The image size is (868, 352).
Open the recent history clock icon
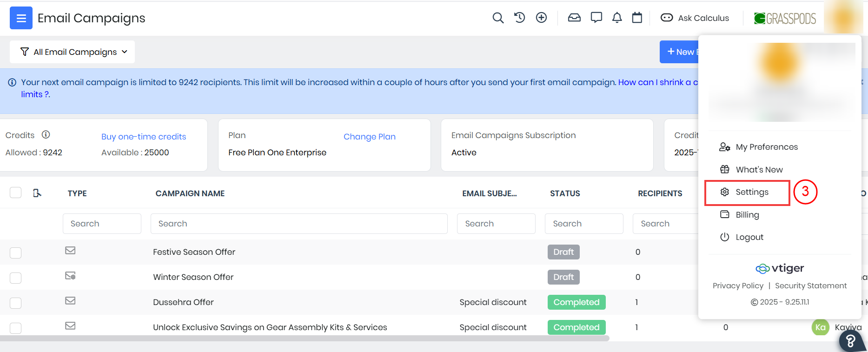tap(519, 18)
